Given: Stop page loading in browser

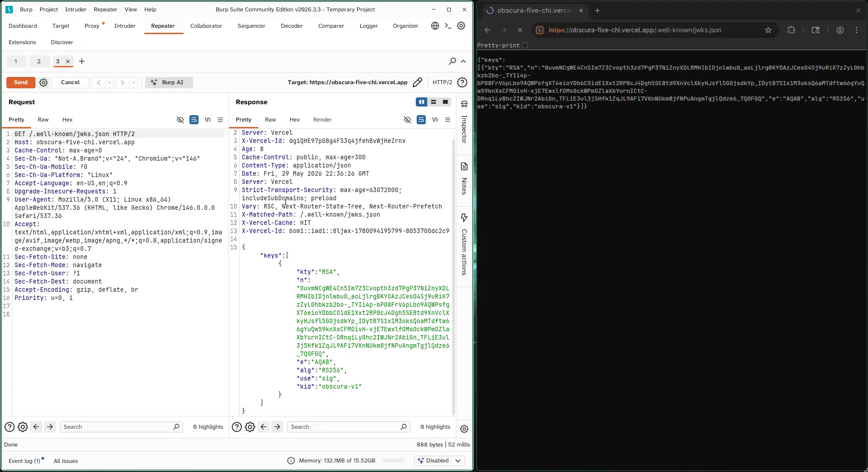Looking at the screenshot, I should point(520,30).
